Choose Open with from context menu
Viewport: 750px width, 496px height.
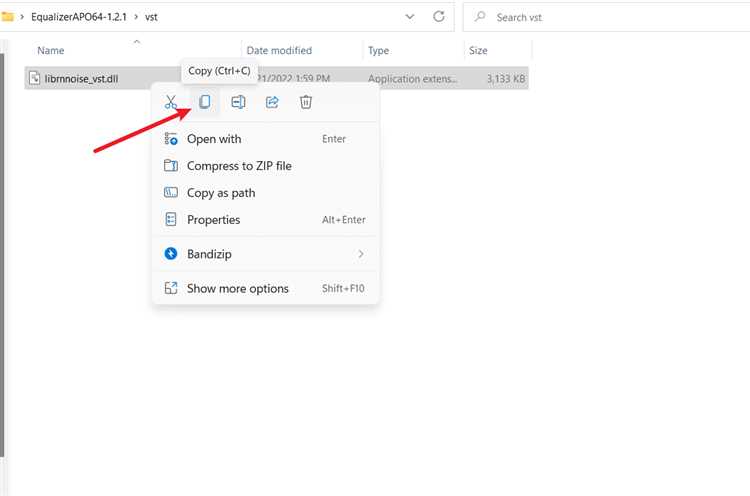265,139
